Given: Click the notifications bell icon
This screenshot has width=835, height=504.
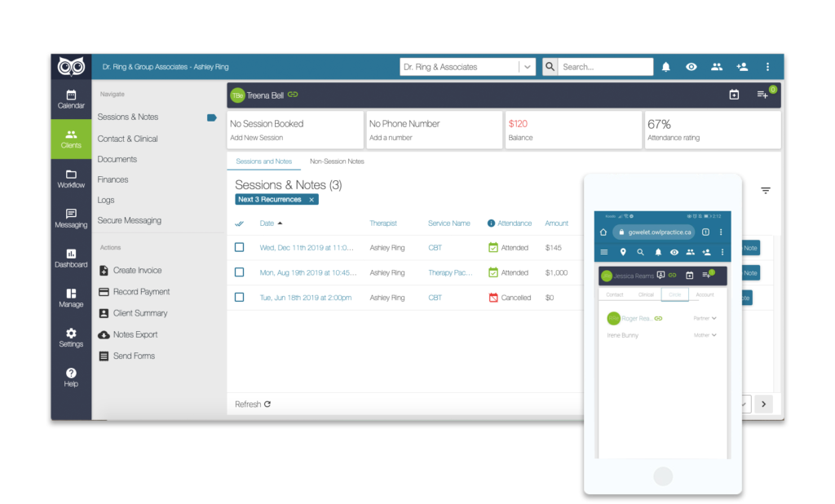Looking at the screenshot, I should (x=666, y=67).
